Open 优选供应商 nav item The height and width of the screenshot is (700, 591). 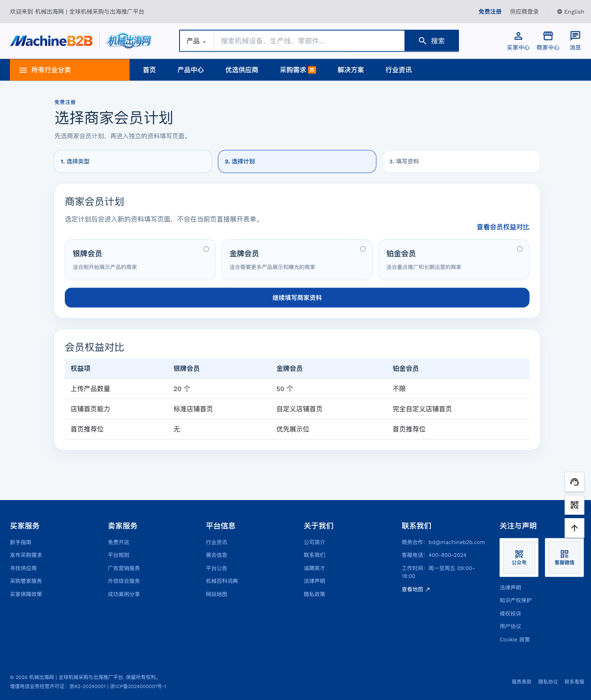[x=242, y=70]
